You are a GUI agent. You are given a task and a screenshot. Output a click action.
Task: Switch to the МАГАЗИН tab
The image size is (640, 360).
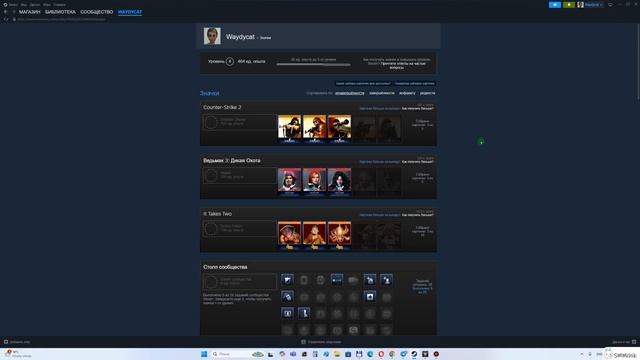pyautogui.click(x=29, y=12)
